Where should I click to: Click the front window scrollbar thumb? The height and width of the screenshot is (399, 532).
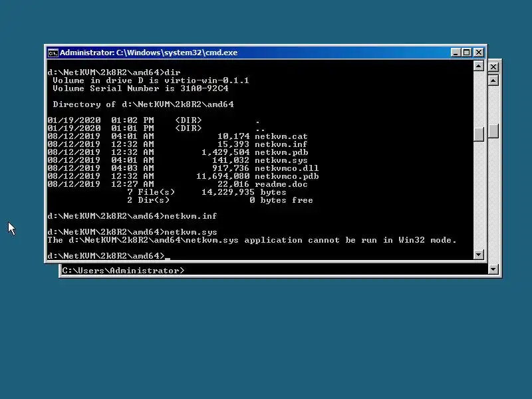coord(478,134)
